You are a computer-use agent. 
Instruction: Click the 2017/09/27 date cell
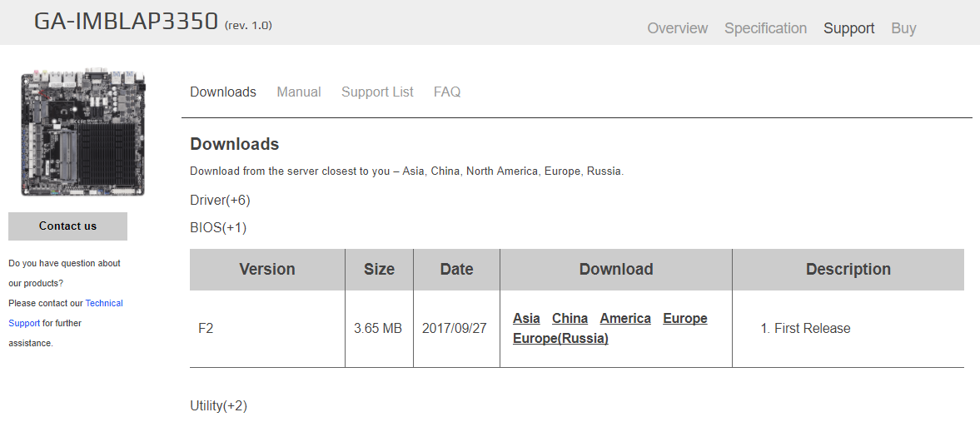[x=456, y=329]
